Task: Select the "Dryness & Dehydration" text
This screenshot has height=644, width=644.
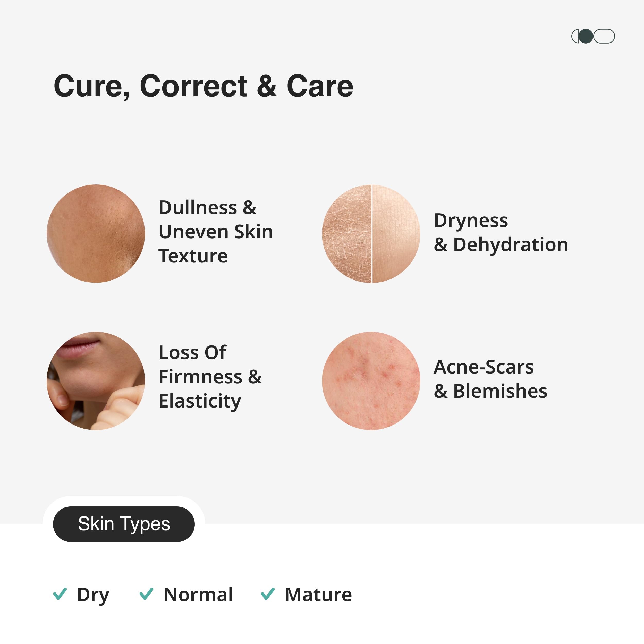Action: pos(501,232)
